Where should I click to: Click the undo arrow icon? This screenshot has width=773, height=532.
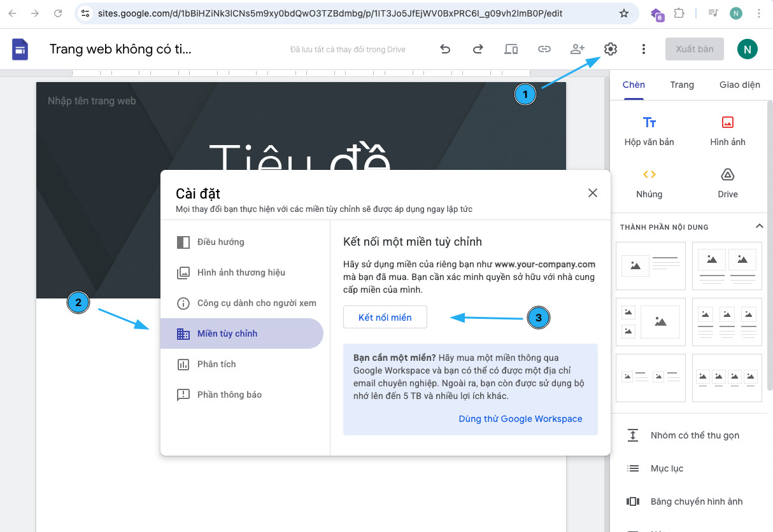coord(446,49)
